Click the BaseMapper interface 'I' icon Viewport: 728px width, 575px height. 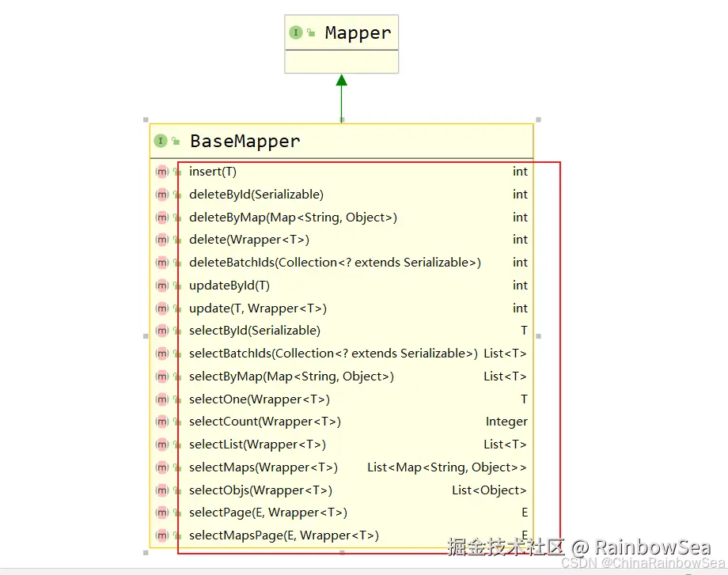coord(161,141)
